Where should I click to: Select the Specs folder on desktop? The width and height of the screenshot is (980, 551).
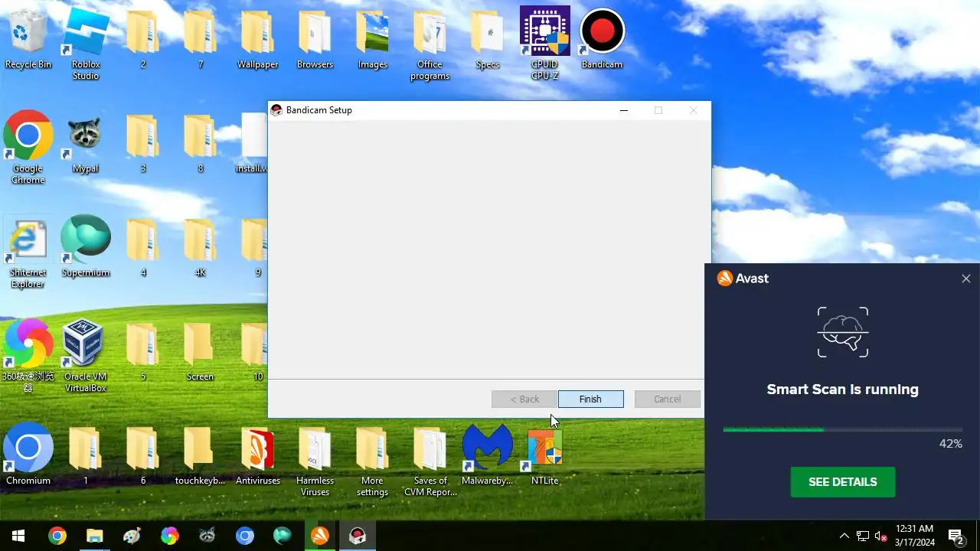click(x=487, y=40)
